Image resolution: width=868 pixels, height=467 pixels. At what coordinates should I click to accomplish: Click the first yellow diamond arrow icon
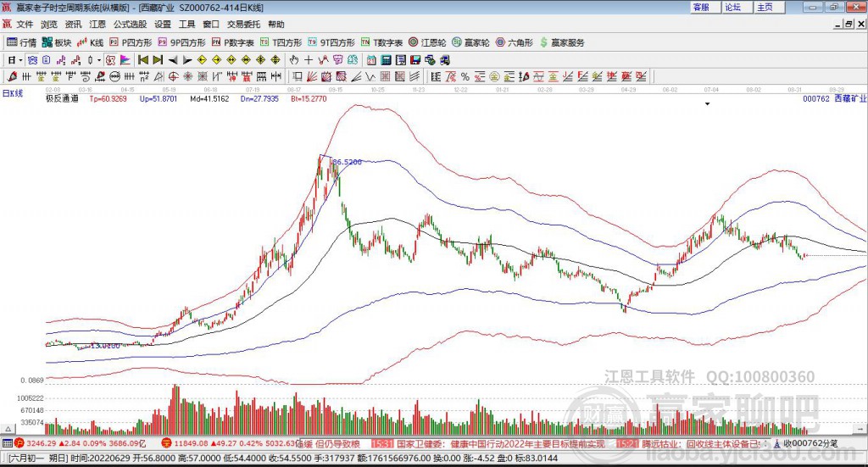[x=202, y=60]
